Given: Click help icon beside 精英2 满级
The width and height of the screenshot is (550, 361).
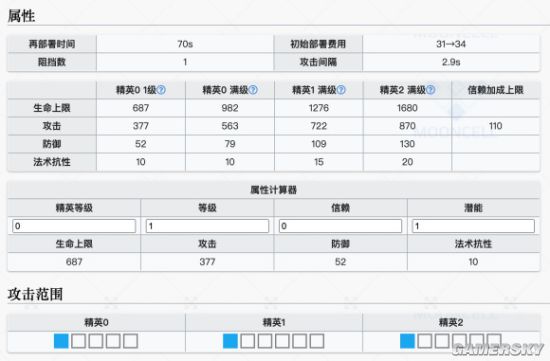Looking at the screenshot, I should (431, 90).
